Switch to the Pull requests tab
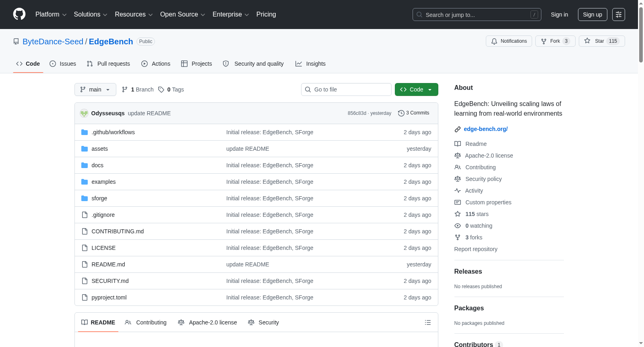The width and height of the screenshot is (644, 347). pyautogui.click(x=108, y=64)
